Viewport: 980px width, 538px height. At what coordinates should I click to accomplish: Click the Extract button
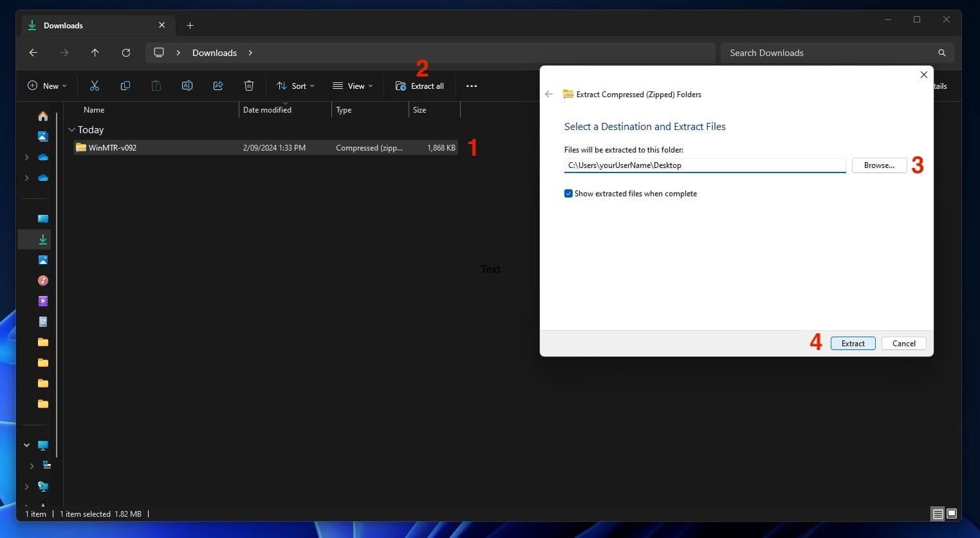point(853,343)
